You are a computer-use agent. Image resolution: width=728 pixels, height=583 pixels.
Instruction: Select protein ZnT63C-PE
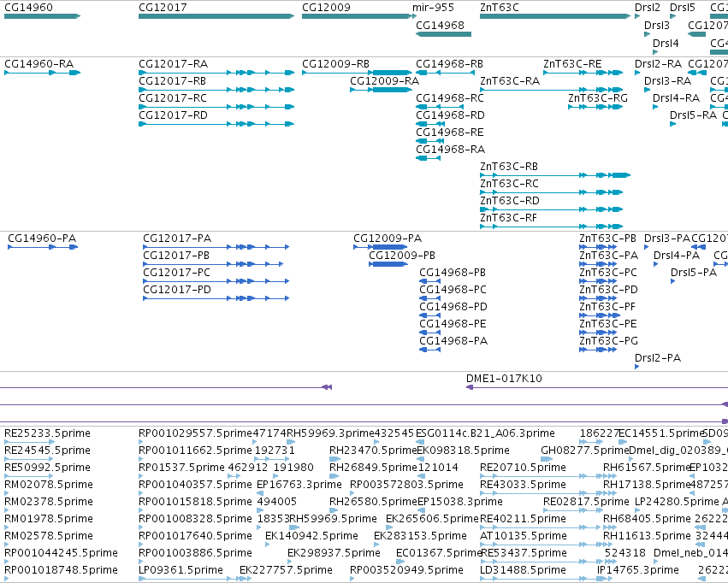pyautogui.click(x=608, y=324)
